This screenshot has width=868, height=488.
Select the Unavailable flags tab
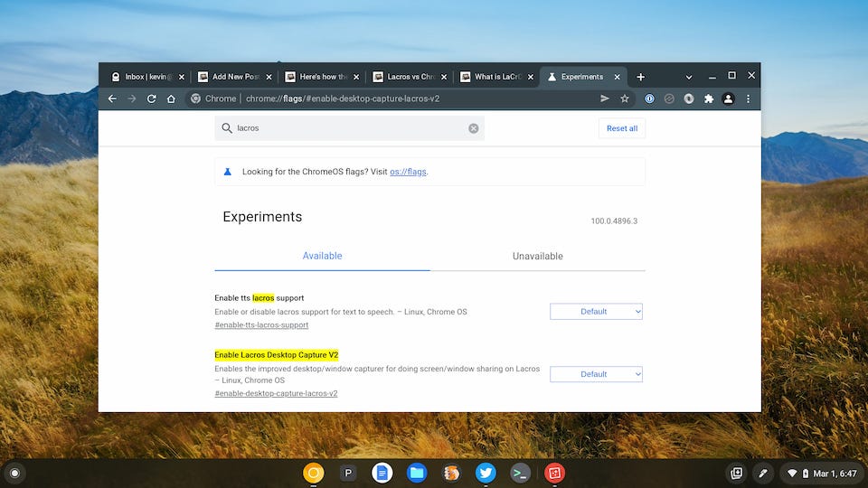click(x=537, y=256)
